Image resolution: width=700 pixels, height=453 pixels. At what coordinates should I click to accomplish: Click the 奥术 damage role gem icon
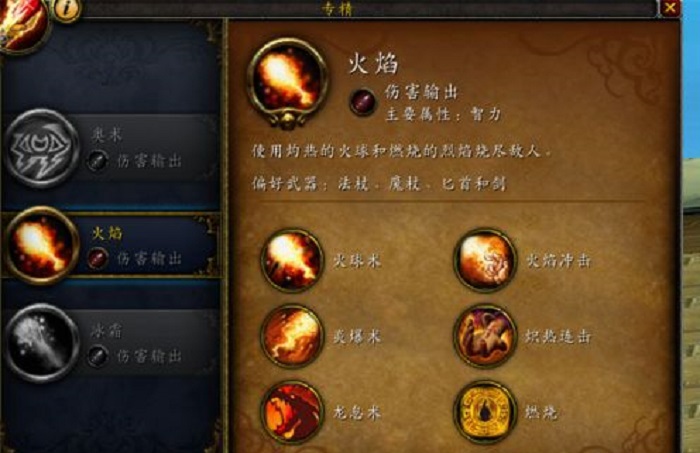point(97,161)
